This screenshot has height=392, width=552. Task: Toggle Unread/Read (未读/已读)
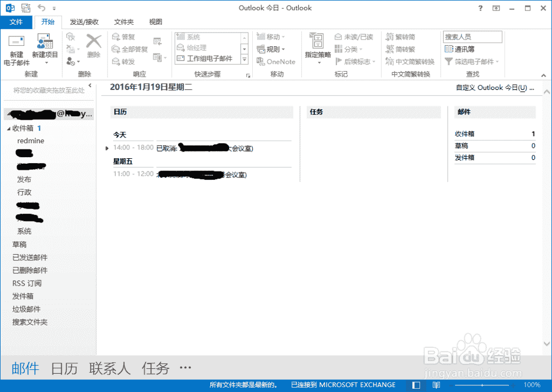(x=354, y=37)
